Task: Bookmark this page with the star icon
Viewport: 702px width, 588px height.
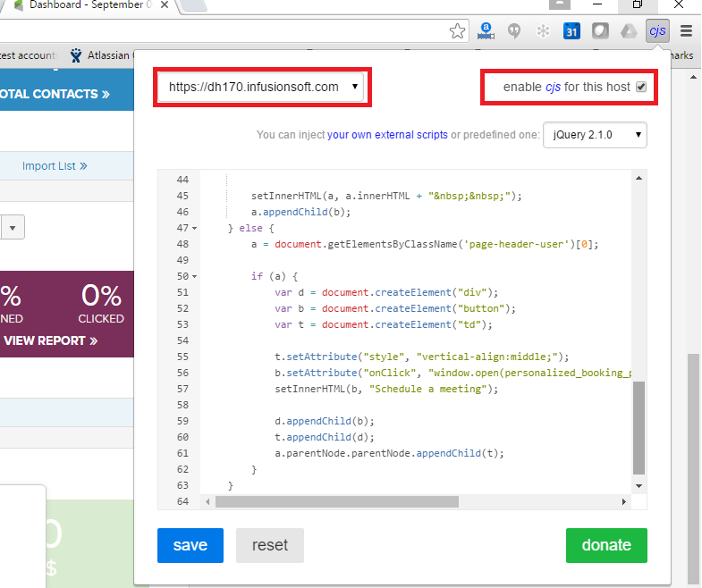Action: click(x=458, y=31)
